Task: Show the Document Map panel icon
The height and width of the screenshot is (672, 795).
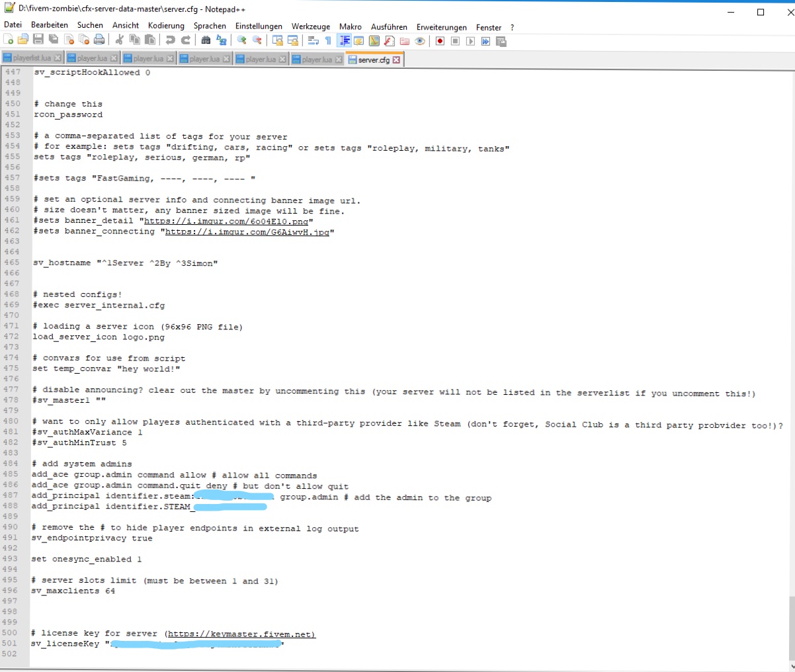Action: [374, 40]
